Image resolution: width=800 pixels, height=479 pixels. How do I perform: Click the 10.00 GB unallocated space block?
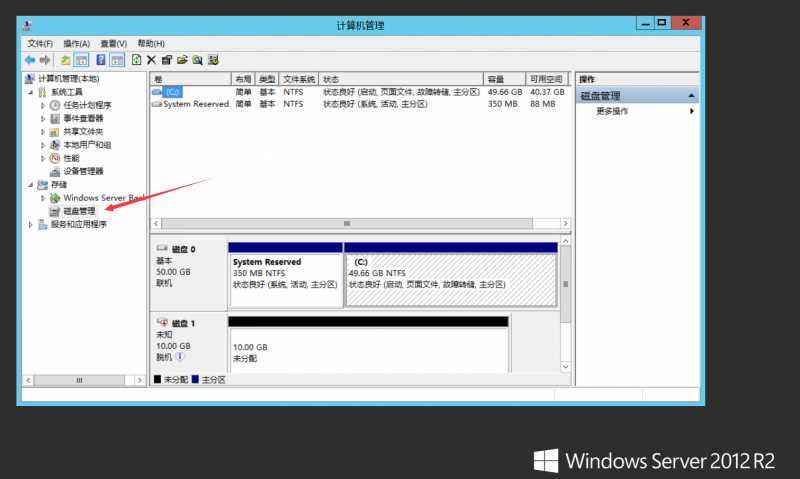click(368, 345)
